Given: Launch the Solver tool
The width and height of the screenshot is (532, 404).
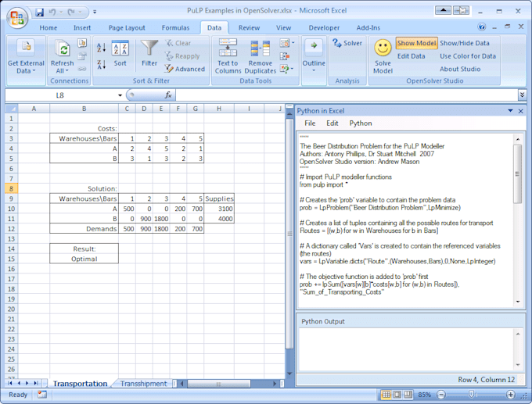Looking at the screenshot, I should [347, 43].
